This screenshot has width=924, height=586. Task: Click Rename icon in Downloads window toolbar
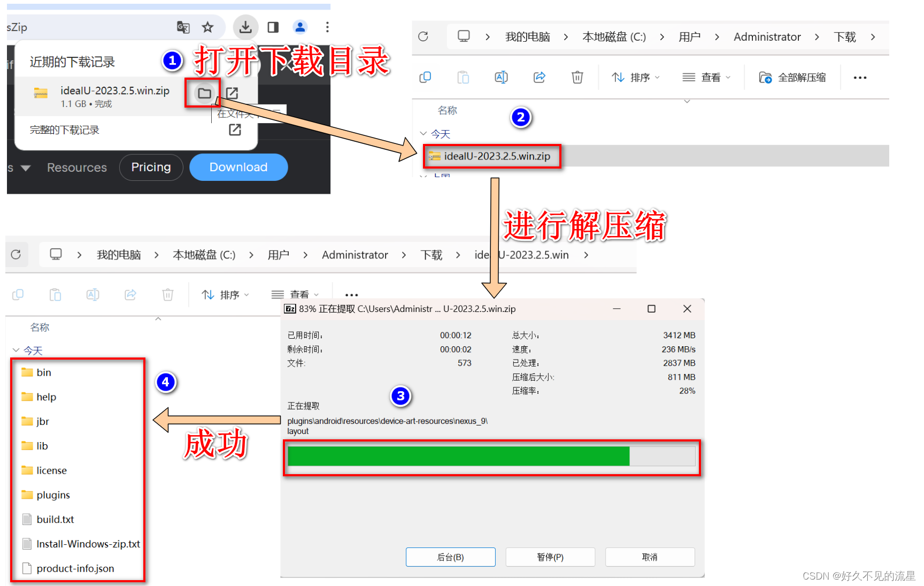tap(501, 78)
